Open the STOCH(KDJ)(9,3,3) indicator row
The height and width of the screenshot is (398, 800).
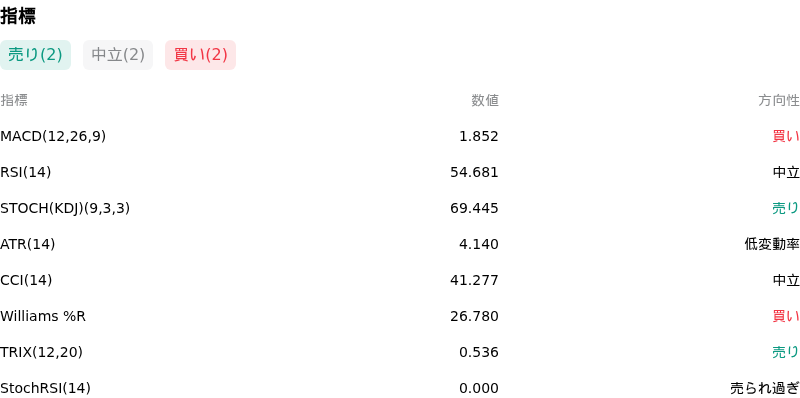click(400, 208)
